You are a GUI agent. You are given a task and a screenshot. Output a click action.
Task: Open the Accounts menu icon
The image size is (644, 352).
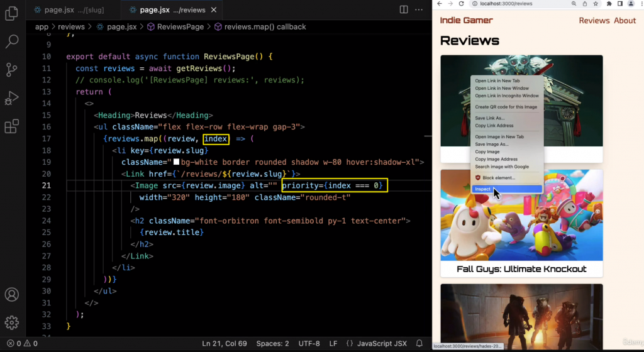11,295
